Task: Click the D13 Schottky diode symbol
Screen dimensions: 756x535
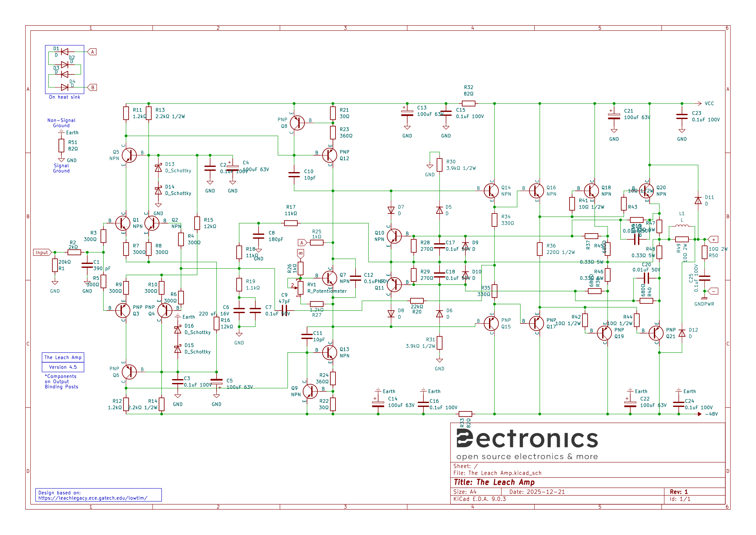Action: coord(158,168)
